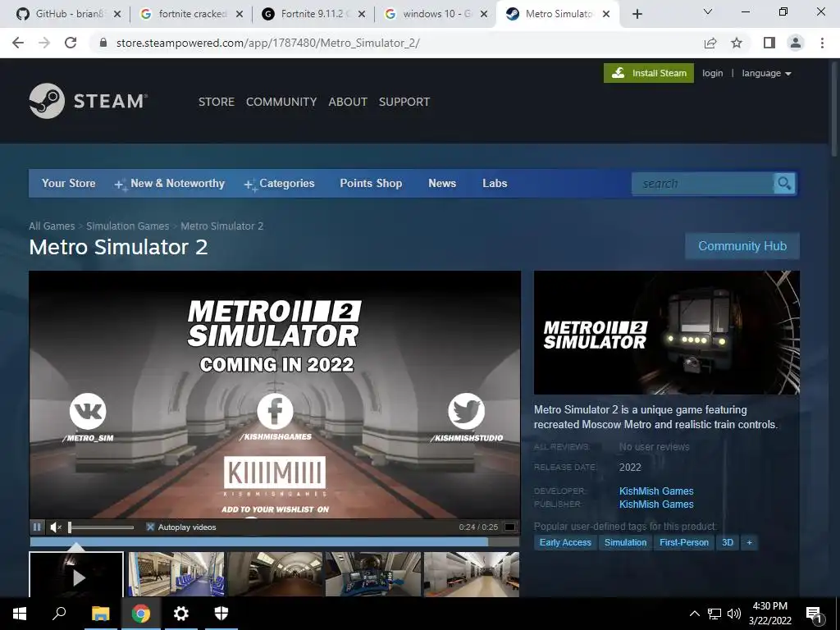
Task: Pause the trailer video
Action: 37,527
